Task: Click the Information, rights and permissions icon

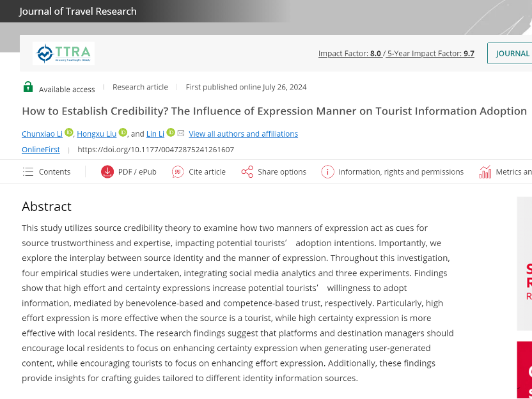Action: 327,171
